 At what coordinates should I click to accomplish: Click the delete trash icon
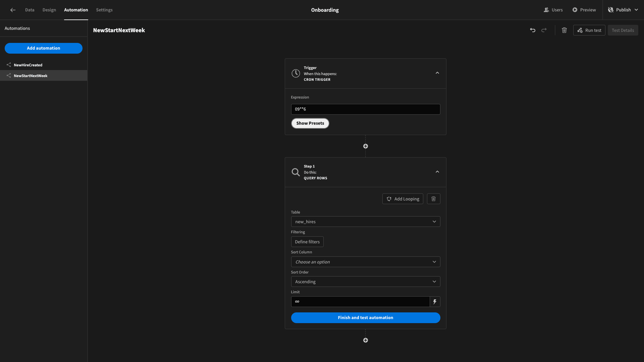[x=565, y=30]
